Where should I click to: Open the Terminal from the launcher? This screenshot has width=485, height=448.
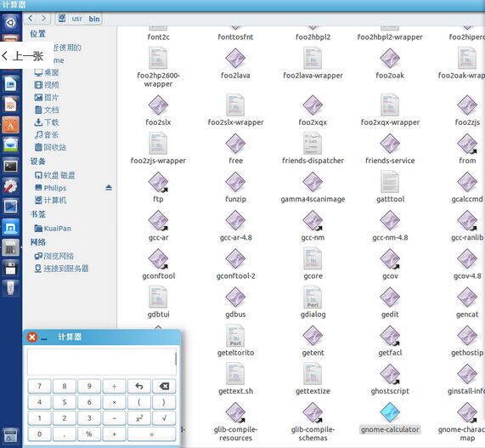pos(11,167)
